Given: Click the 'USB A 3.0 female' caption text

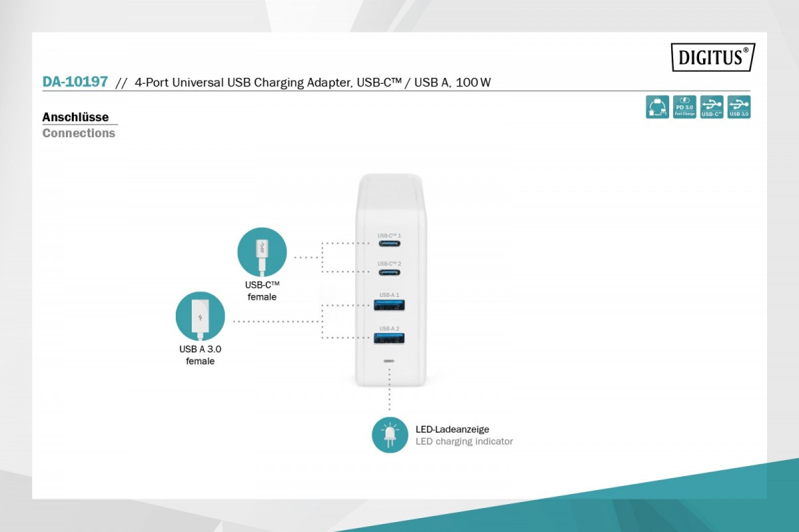Looking at the screenshot, I should click(x=200, y=355).
